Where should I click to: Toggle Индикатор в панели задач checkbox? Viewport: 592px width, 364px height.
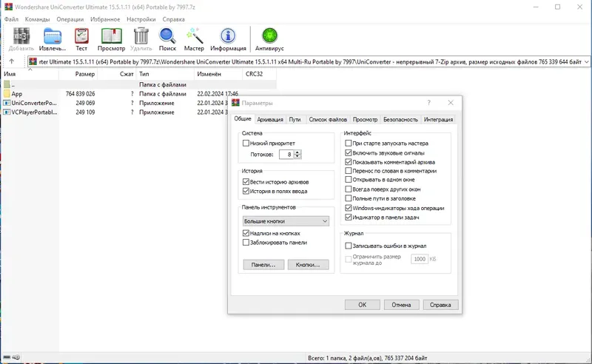tap(349, 218)
